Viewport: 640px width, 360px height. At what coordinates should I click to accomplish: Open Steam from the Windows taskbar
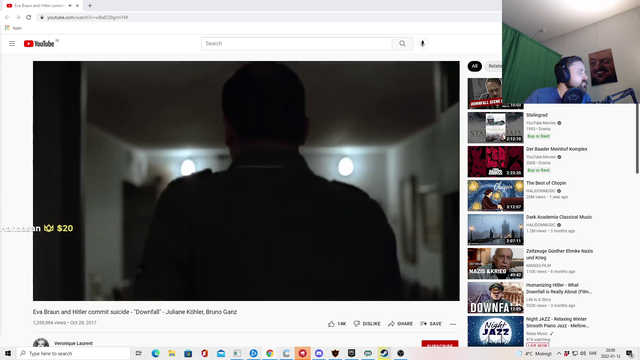pos(384,353)
